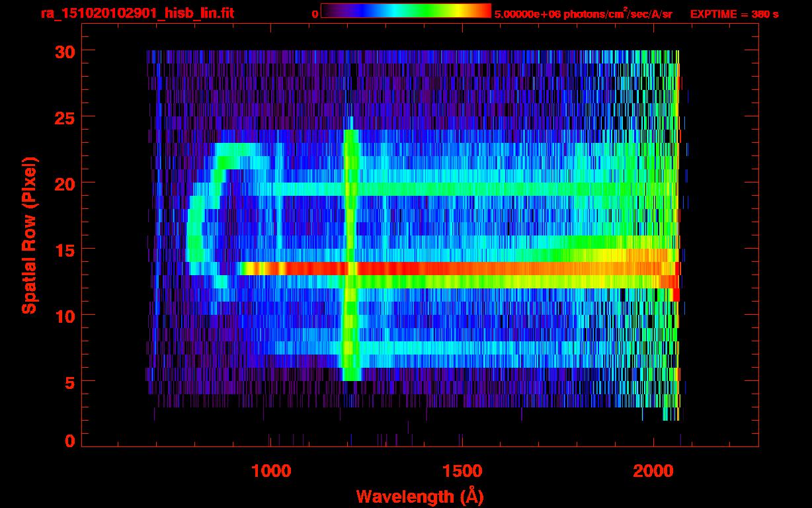The height and width of the screenshot is (508, 812).
Task: Click the 5.00000e+06 photons/cm²/sec/A/sr label
Action: 583,13
